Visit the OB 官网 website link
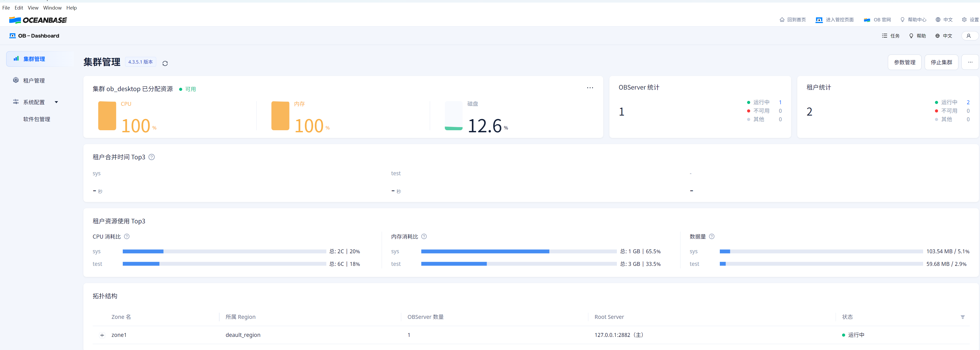 [x=877, y=20]
